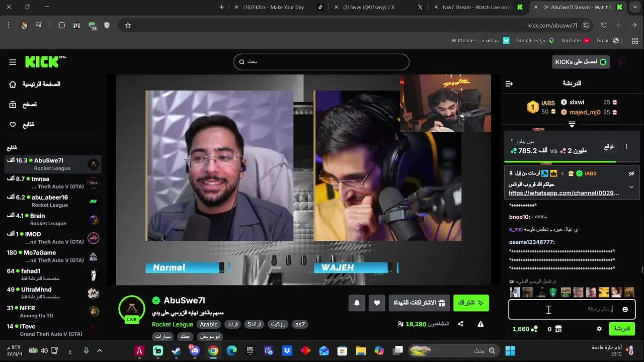Screen dimensions: 644x362
Task: Expand the gift leaderboard chevron
Action: pos(572,124)
